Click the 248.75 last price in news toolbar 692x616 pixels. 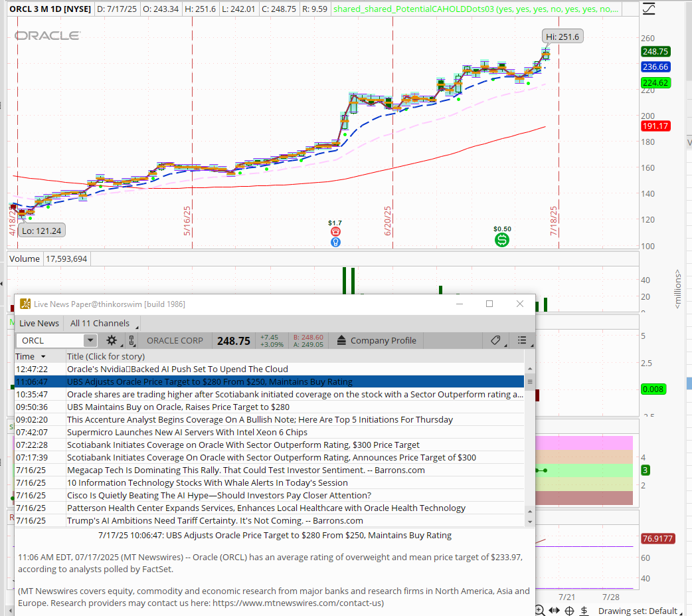coord(234,341)
